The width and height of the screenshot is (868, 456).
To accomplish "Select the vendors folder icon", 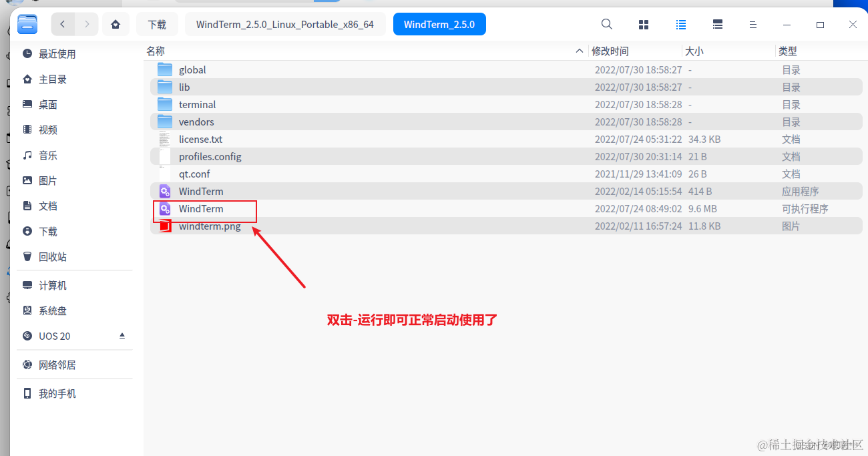I will (x=165, y=122).
